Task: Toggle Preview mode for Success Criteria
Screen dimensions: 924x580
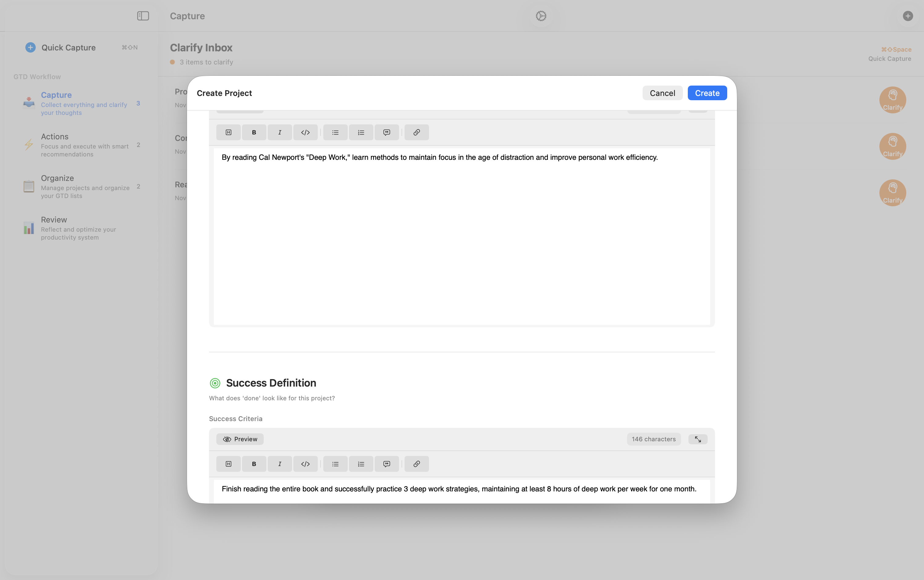Action: point(240,439)
